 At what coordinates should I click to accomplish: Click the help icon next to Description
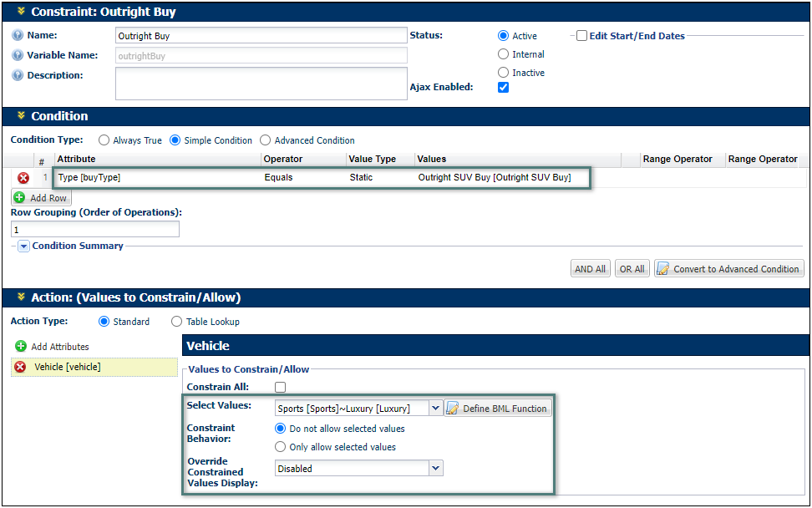click(x=18, y=75)
